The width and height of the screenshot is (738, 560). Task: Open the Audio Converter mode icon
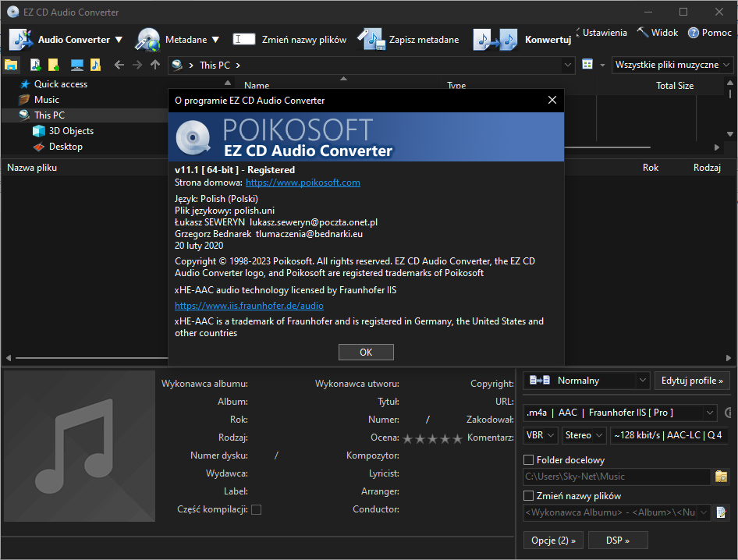point(21,40)
